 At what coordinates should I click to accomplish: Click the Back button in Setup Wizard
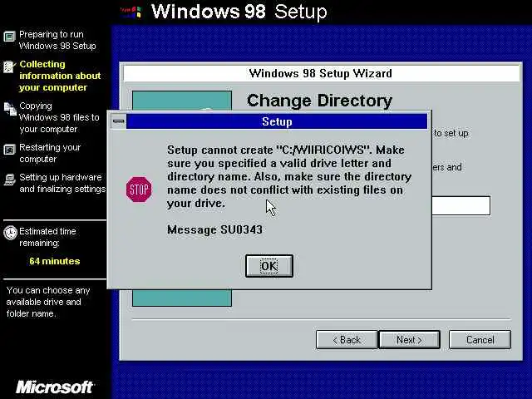point(347,340)
